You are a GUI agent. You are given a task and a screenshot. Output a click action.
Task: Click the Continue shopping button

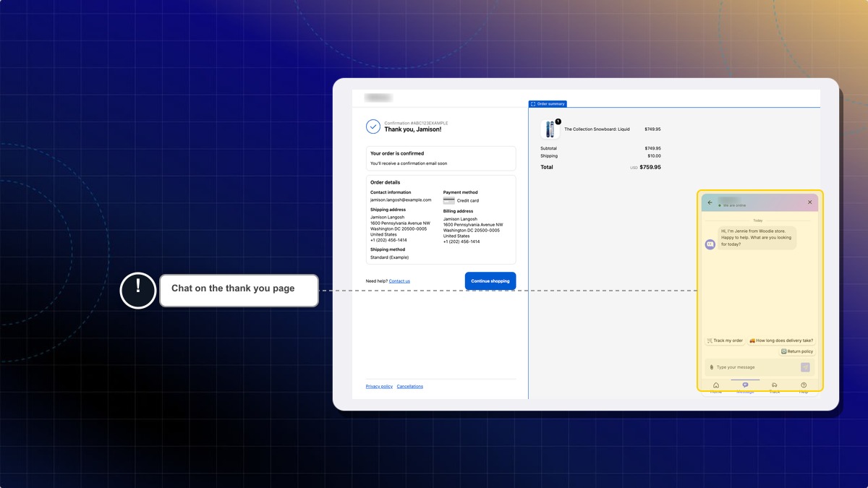[490, 281]
